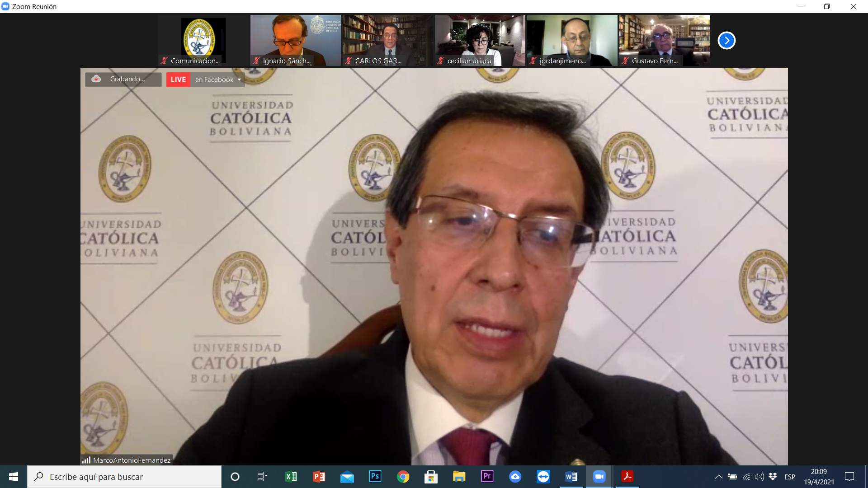Image resolution: width=868 pixels, height=488 pixels.
Task: Click the Windows search box
Action: [124, 477]
